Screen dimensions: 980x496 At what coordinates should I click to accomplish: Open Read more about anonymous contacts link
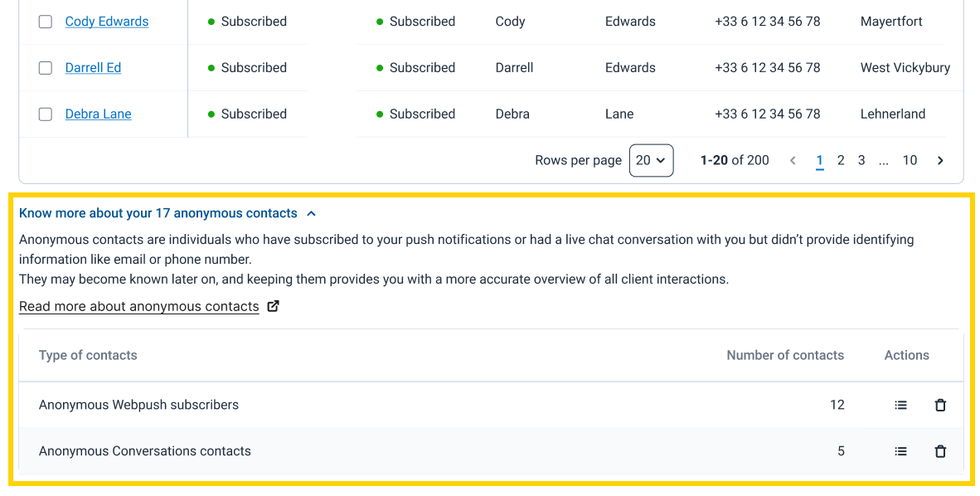(x=138, y=307)
